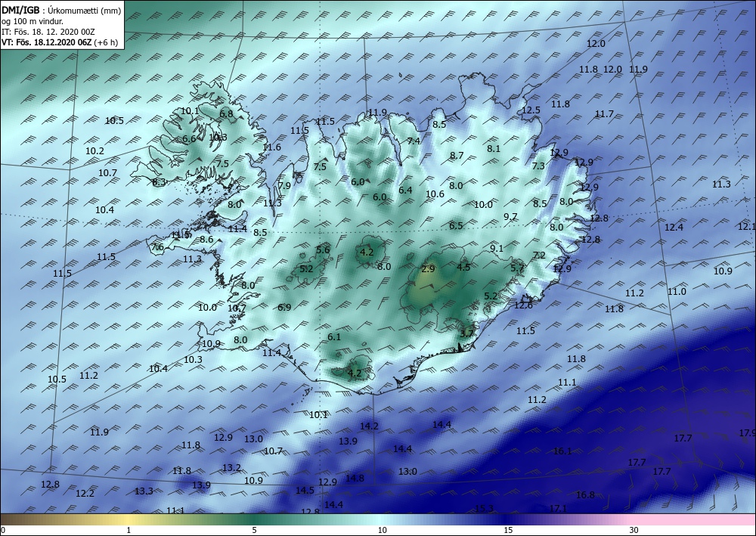Click the value 6.9 in southwest Iceland

tap(284, 307)
